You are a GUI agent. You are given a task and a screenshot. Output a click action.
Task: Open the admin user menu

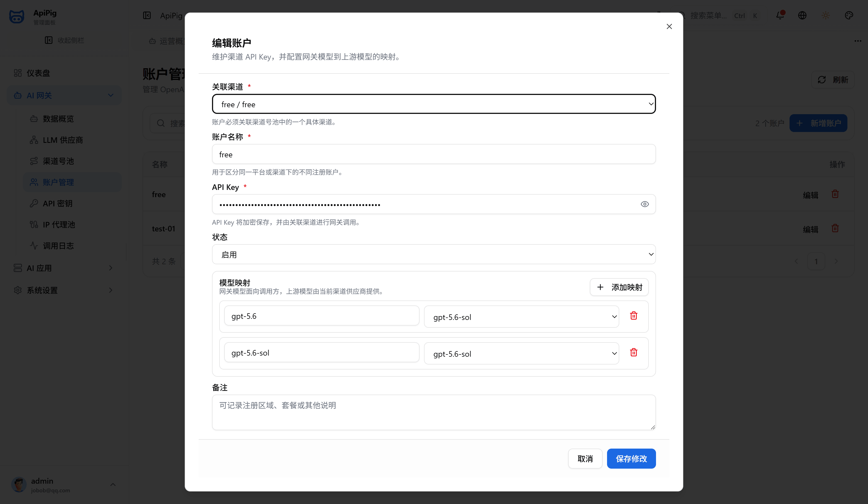point(64,485)
